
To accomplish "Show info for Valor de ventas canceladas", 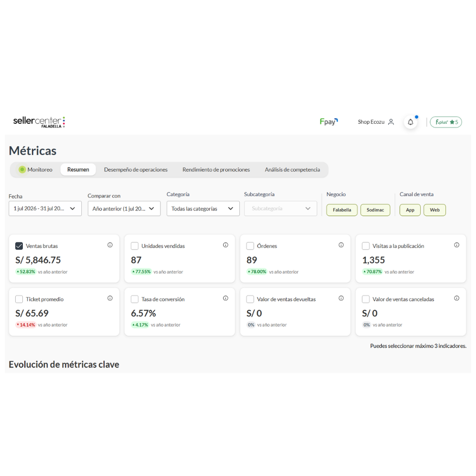I will click(456, 298).
